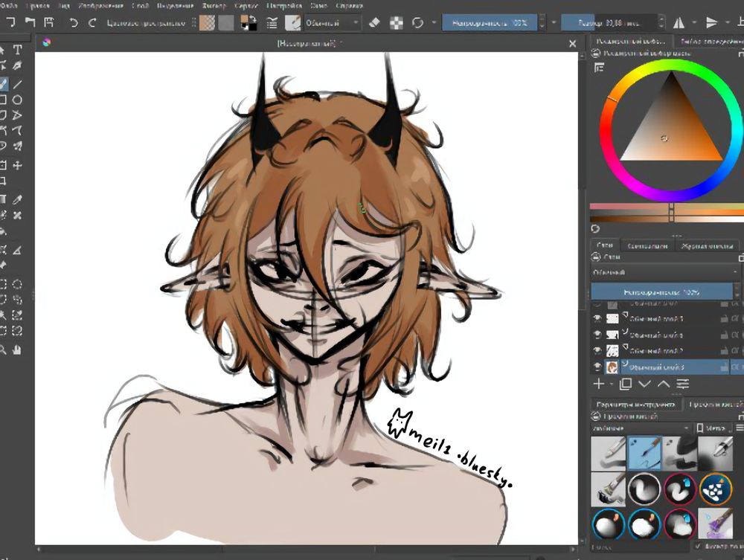Save the document via toolbar icon

(49, 22)
